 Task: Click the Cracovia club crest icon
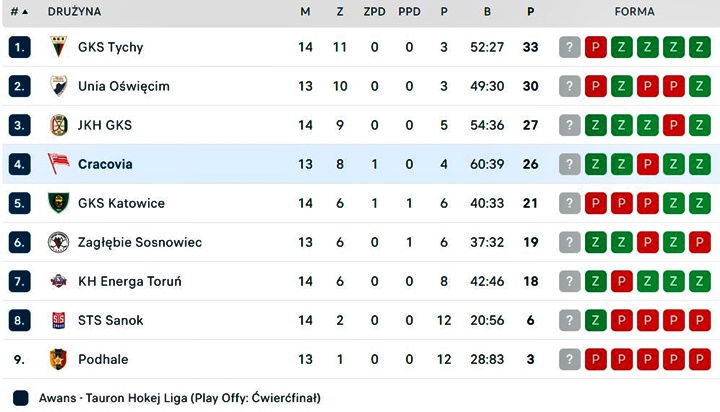tap(58, 164)
